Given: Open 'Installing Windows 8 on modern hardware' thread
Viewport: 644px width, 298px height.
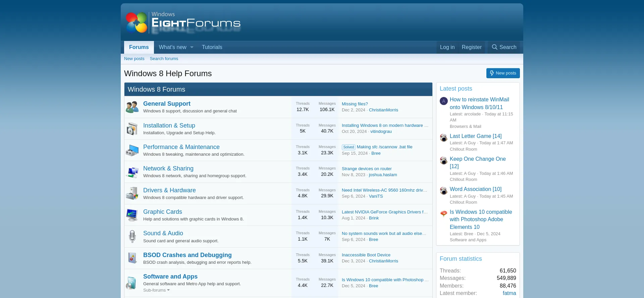Looking at the screenshot, I should [385, 126].
